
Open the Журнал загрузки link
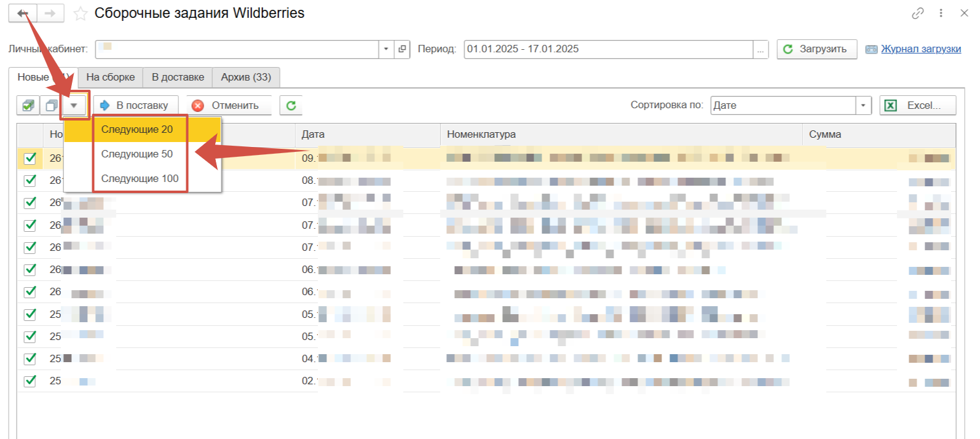[920, 49]
